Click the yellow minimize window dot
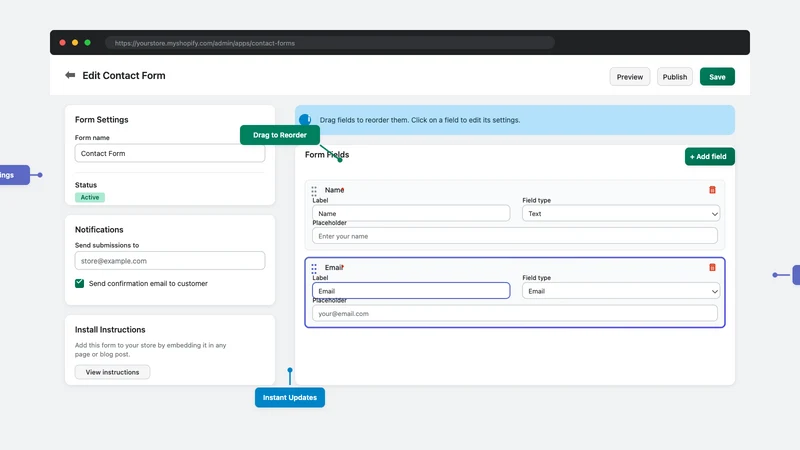Viewport: 800px width, 450px height. point(75,43)
